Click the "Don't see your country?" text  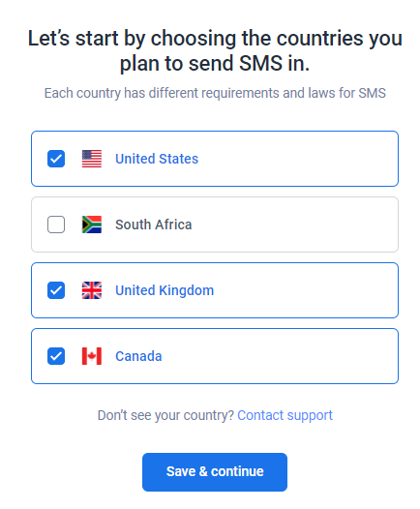(x=165, y=415)
